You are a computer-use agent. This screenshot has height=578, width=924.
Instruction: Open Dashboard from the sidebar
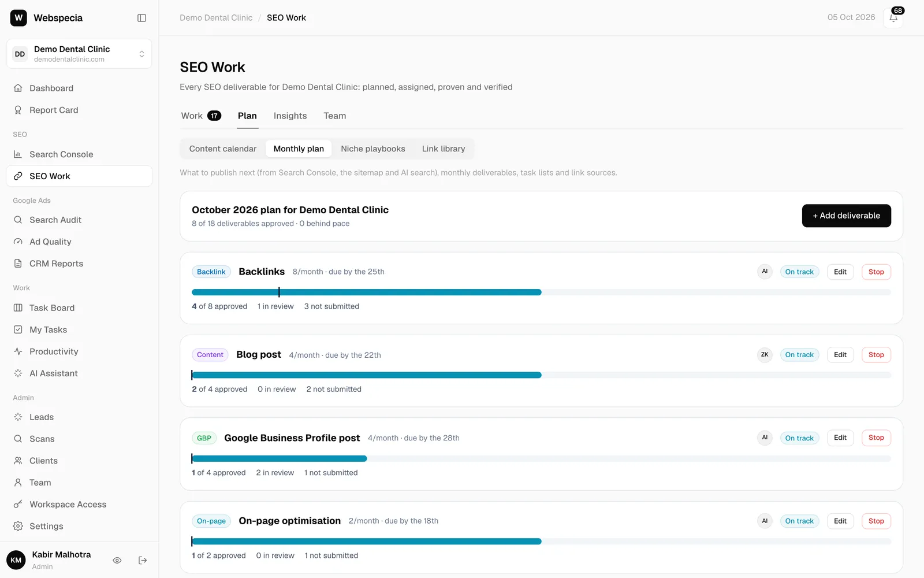79,88
